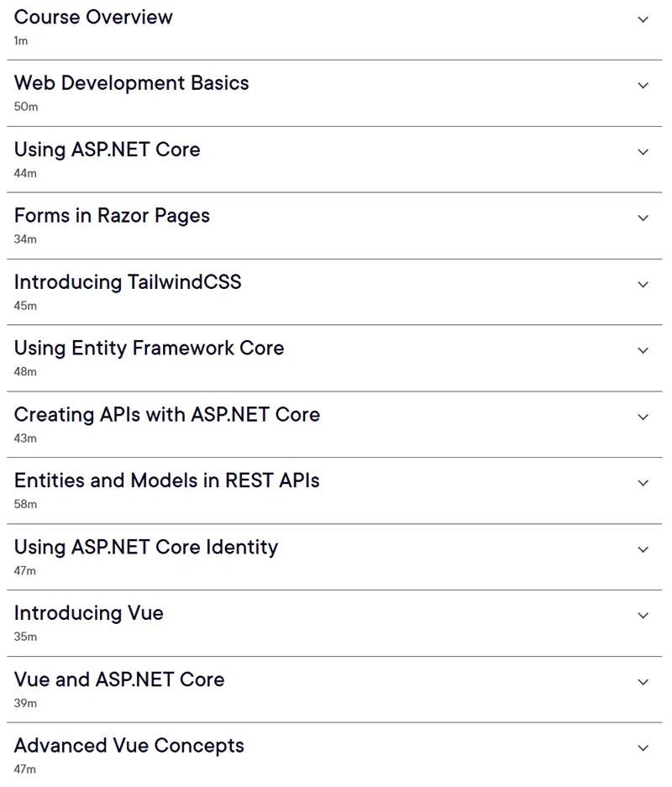This screenshot has width=672, height=787.
Task: Click the 45m duration label
Action: tap(25, 306)
